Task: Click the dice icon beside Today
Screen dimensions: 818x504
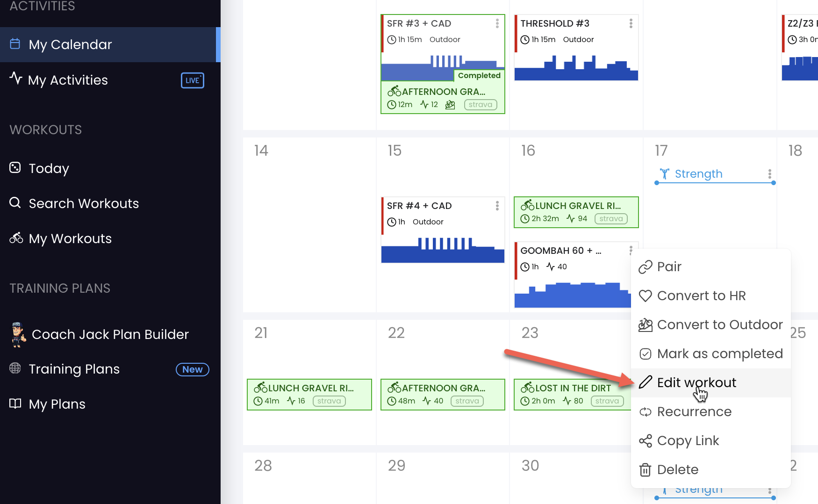Action: tap(15, 167)
